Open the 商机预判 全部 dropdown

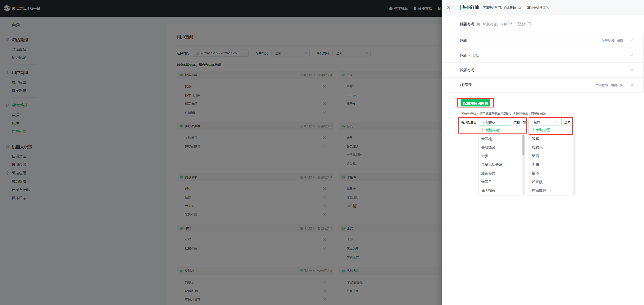351,53
